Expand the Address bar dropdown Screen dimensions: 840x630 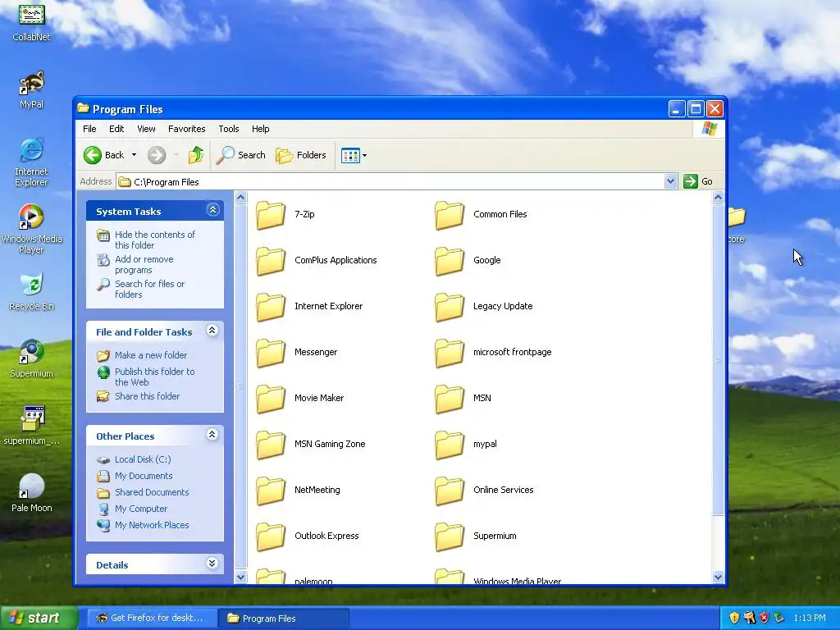click(x=670, y=181)
